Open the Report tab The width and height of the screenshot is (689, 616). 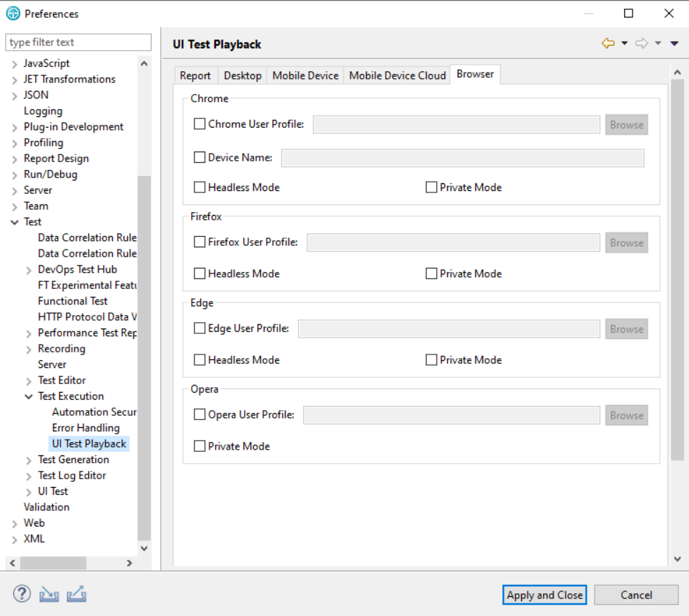[195, 75]
